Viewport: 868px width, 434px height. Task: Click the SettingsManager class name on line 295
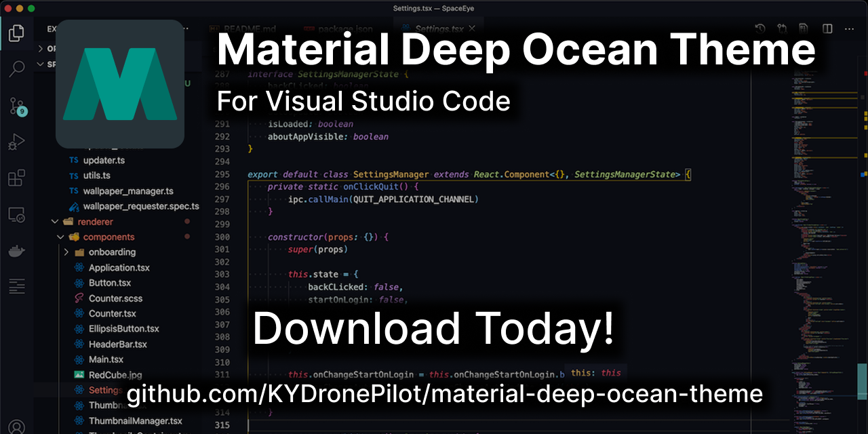coord(391,174)
